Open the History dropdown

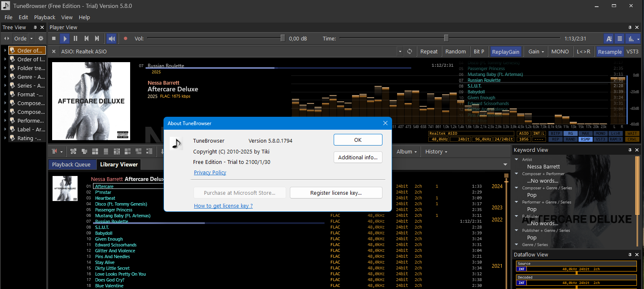point(436,151)
